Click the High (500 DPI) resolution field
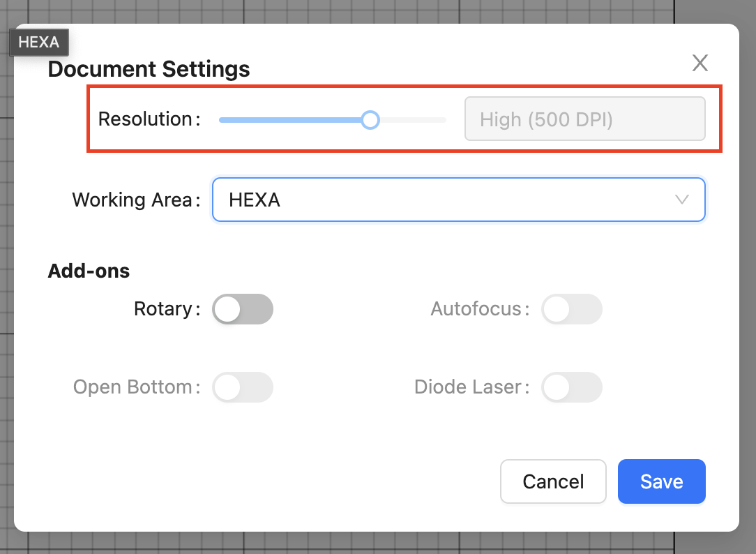 pyautogui.click(x=584, y=119)
